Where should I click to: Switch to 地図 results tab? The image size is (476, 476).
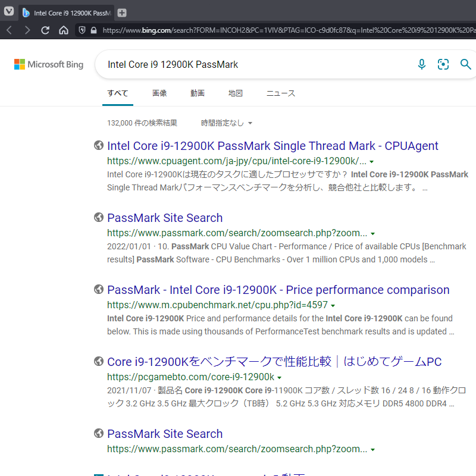point(235,93)
